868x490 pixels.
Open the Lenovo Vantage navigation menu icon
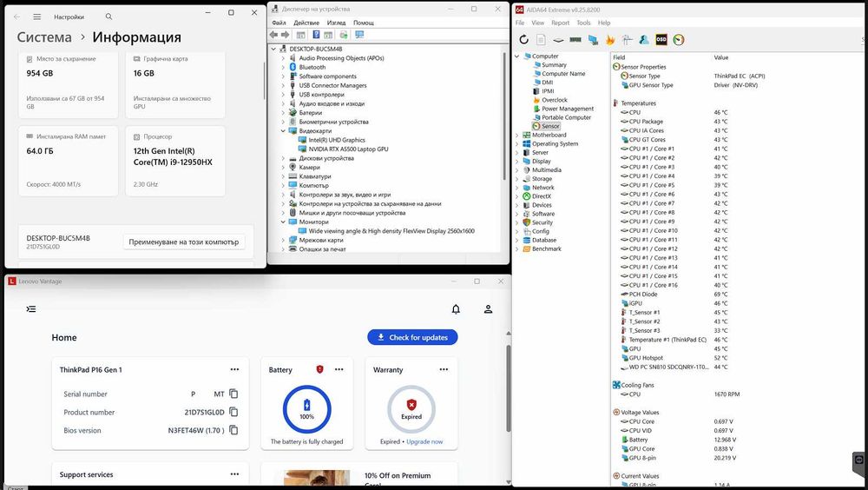pyautogui.click(x=31, y=308)
